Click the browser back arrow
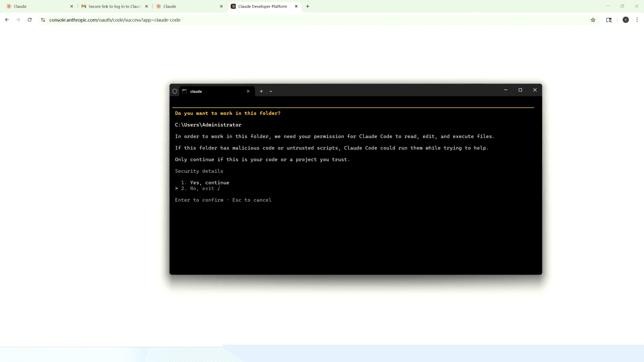This screenshot has width=644, height=362. (7, 20)
